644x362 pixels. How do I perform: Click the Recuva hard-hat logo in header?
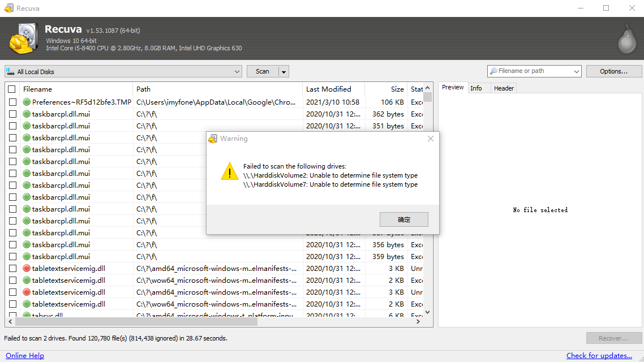pyautogui.click(x=22, y=38)
